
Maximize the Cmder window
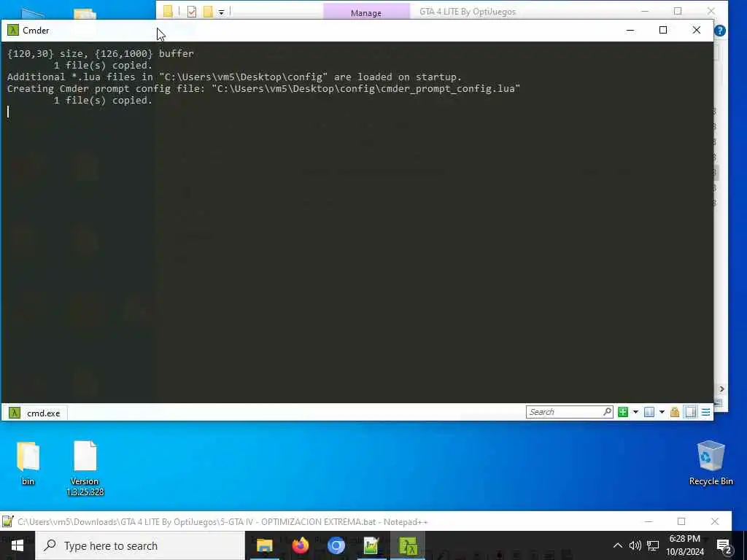662,31
